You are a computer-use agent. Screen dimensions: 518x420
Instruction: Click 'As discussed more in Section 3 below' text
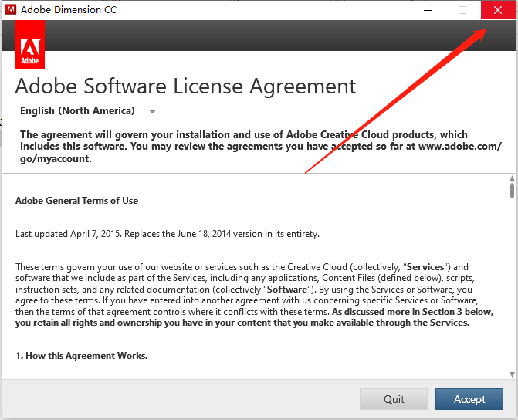[412, 312]
